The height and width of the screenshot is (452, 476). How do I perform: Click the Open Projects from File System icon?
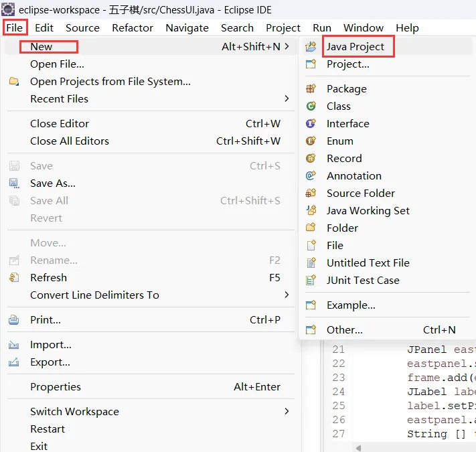pos(14,81)
